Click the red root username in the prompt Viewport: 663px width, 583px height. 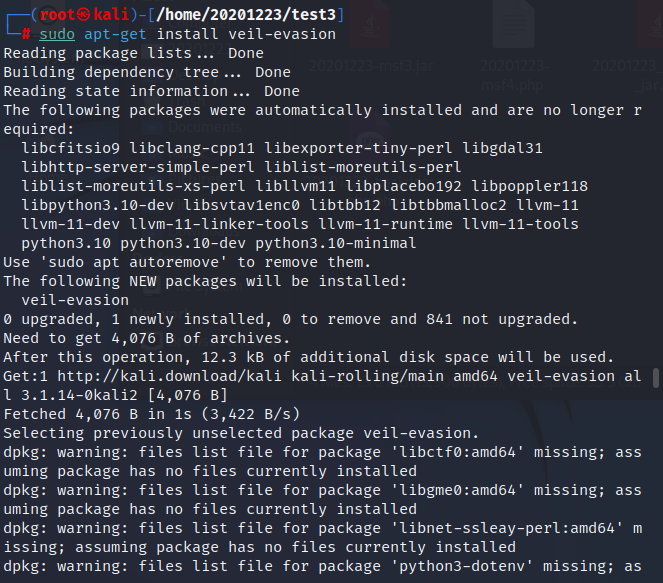click(58, 15)
